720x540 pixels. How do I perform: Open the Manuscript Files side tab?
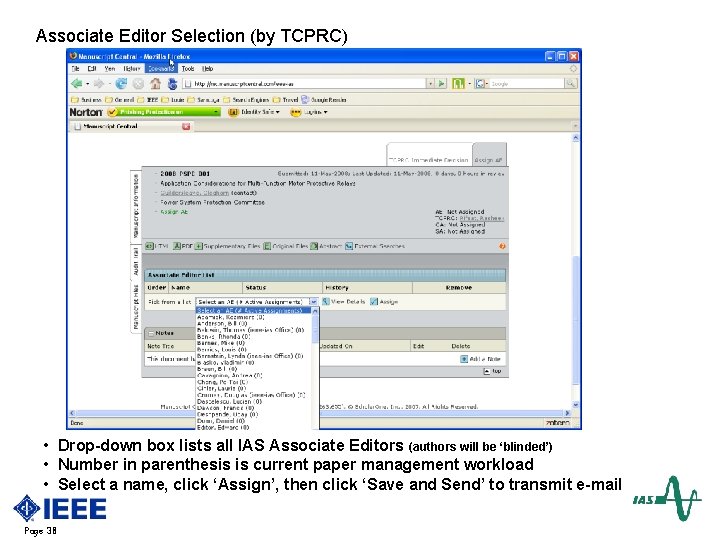pyautogui.click(x=136, y=307)
